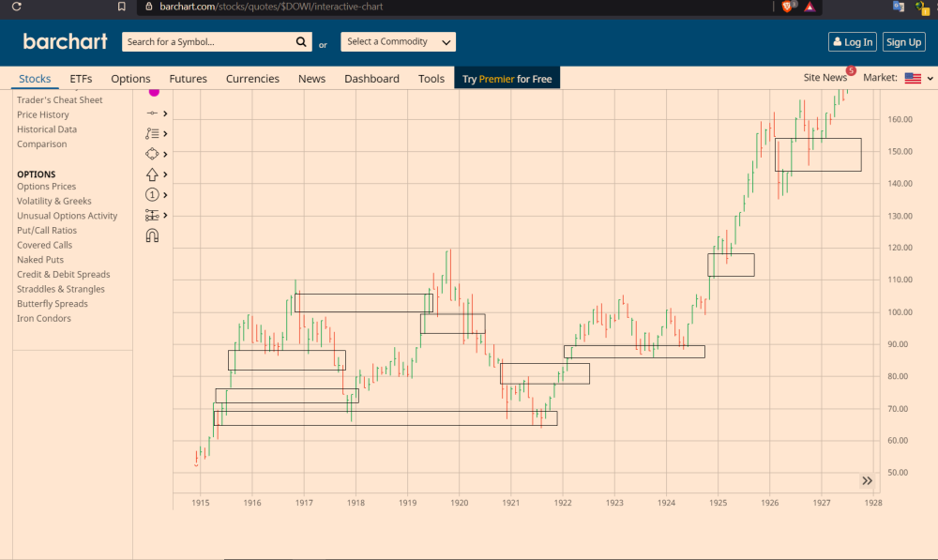Click the Fibonacci retracement tool icon
Screen dimensions: 938x560
click(x=152, y=134)
